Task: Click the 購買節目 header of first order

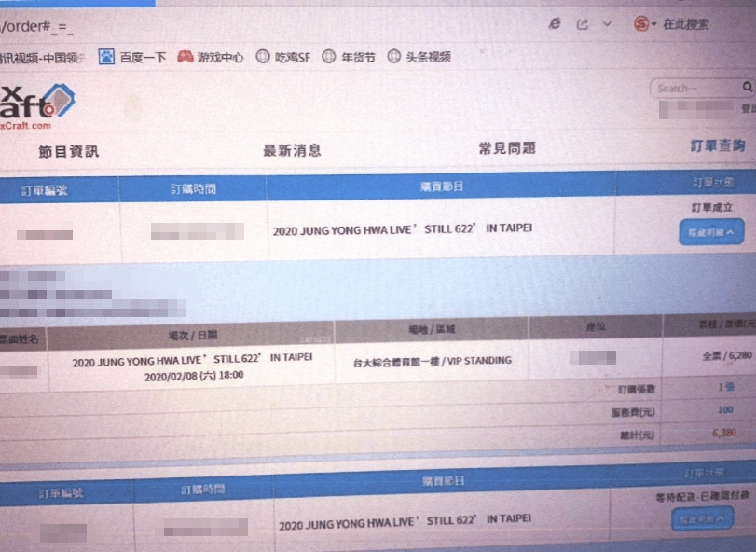Action: pyautogui.click(x=442, y=186)
